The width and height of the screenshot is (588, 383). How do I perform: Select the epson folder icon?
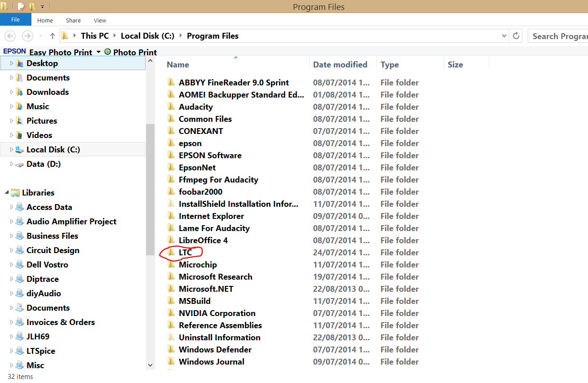click(171, 143)
